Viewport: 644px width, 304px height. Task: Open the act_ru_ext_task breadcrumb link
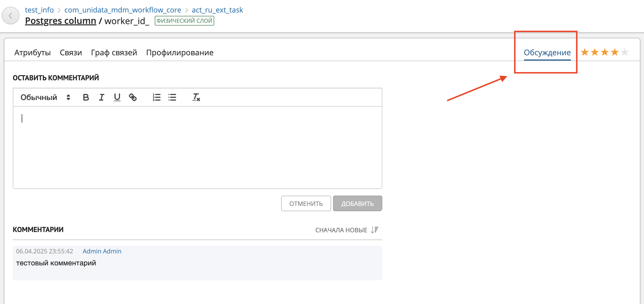(x=217, y=10)
